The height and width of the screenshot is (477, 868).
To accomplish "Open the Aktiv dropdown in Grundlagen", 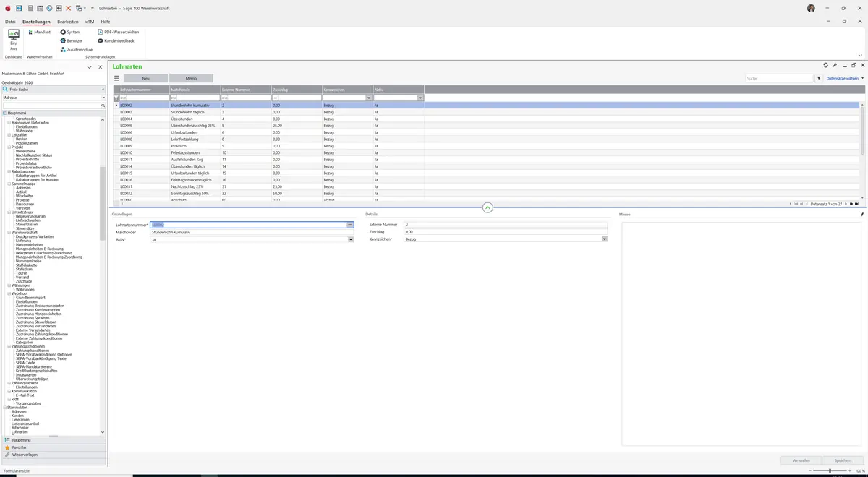I will click(x=351, y=239).
